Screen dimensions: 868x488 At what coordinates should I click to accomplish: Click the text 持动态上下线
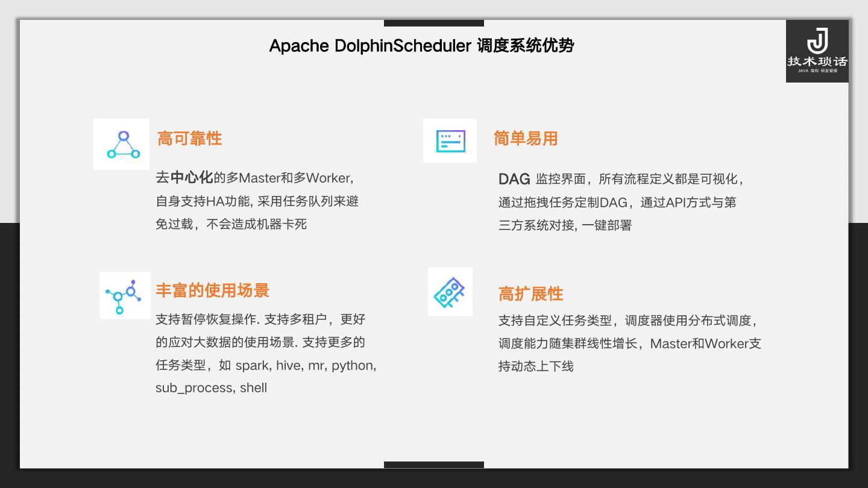(x=536, y=366)
